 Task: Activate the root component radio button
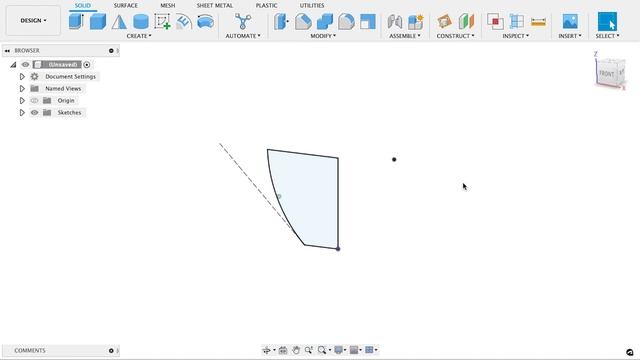87,64
